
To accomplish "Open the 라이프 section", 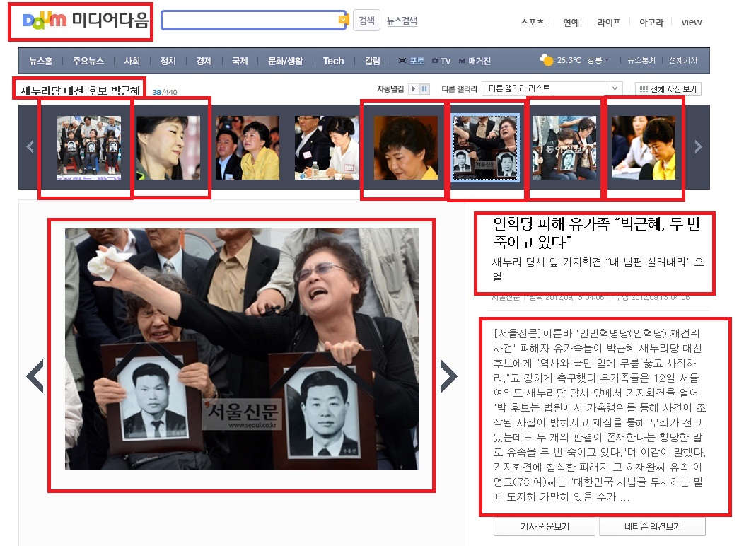I will pyautogui.click(x=608, y=22).
